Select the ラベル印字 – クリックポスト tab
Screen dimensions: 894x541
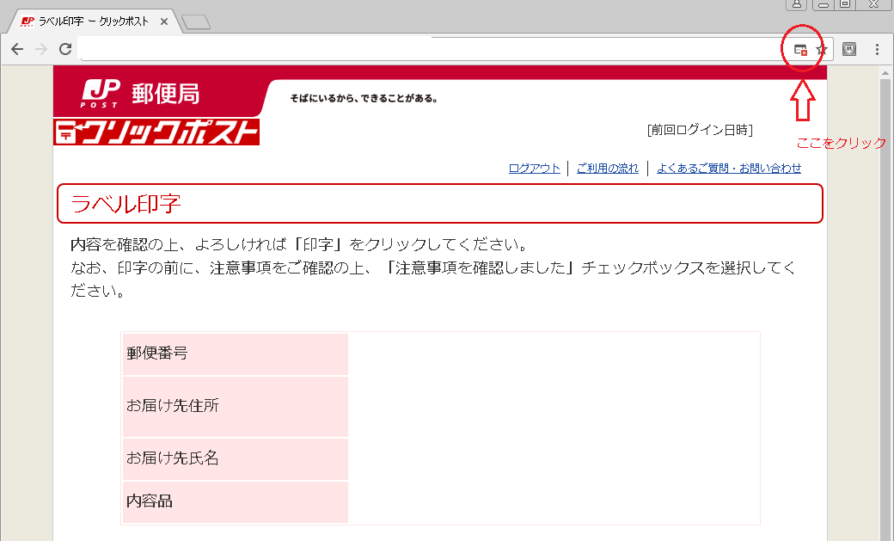90,21
